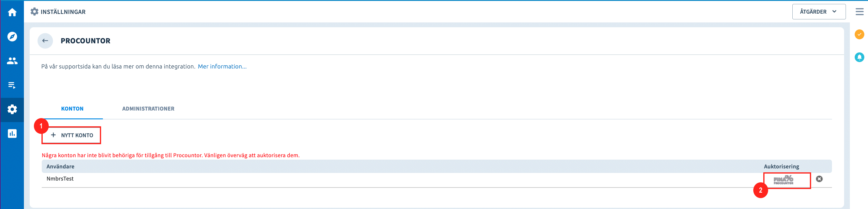Open the Mer information link
This screenshot has height=209, width=868.
[x=222, y=66]
